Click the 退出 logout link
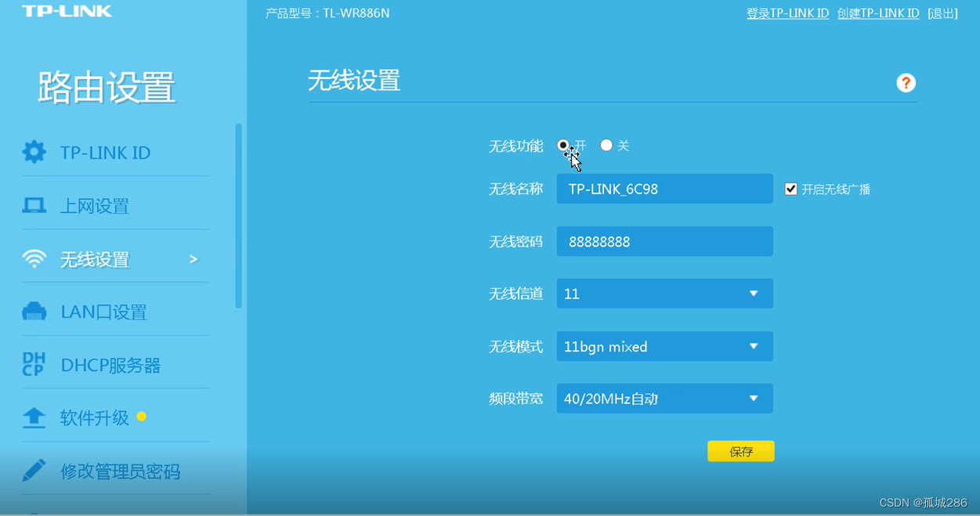This screenshot has height=516, width=980. coord(942,13)
